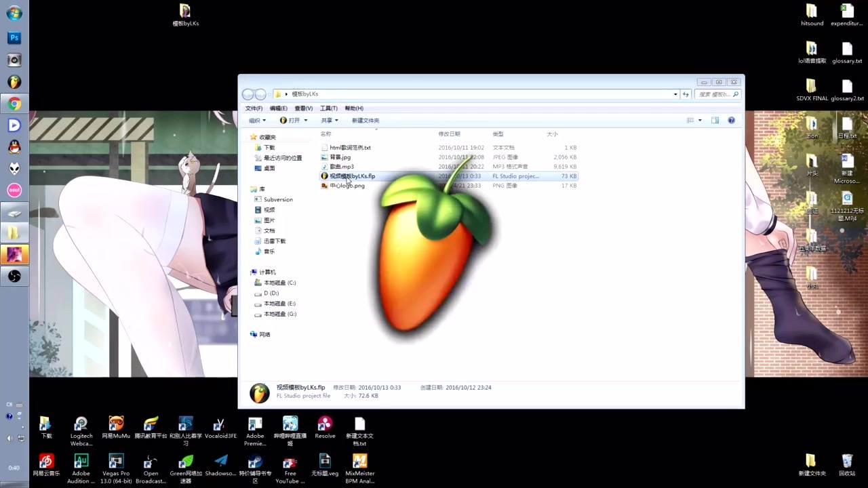
Task: Open Chrome in the taskbar
Action: click(14, 104)
